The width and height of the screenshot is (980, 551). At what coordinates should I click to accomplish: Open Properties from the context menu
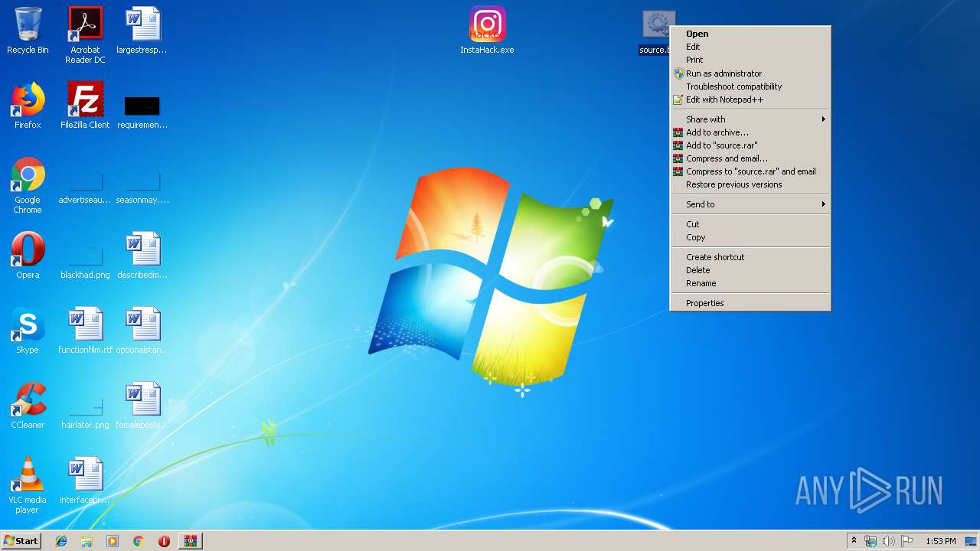[750, 303]
